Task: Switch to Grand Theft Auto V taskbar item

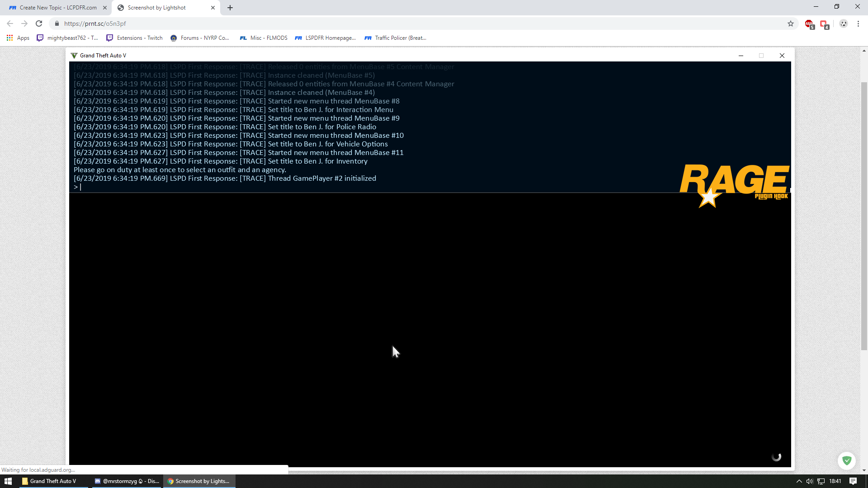Action: pos(53,481)
